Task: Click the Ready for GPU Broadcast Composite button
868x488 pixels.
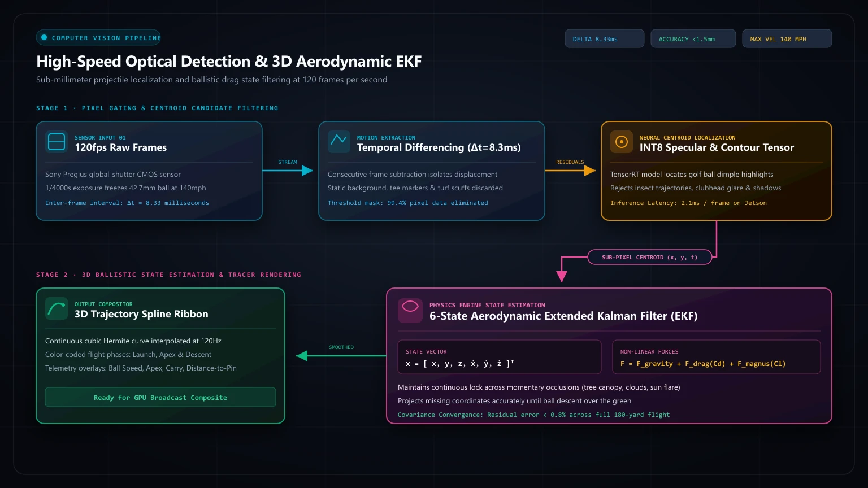Action: point(160,397)
